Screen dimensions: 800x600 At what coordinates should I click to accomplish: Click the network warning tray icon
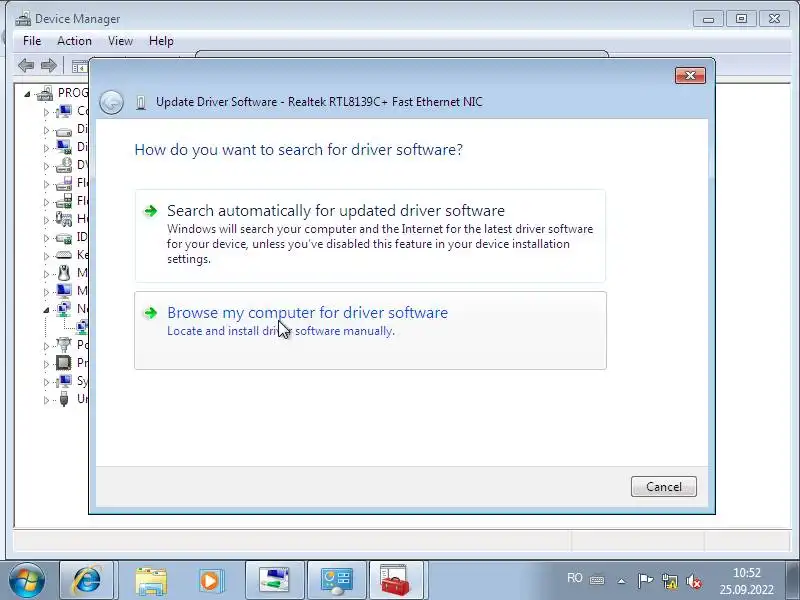tap(669, 581)
